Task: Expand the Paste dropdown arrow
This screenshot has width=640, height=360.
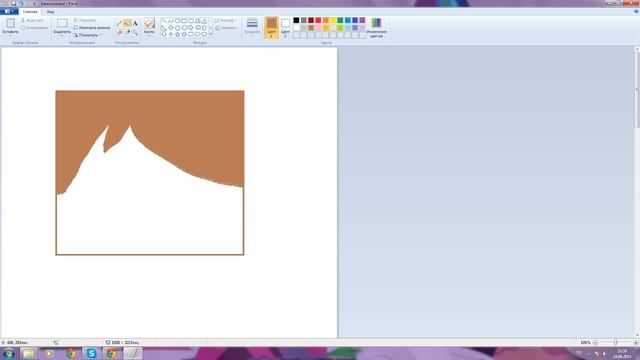Action: coord(11,35)
